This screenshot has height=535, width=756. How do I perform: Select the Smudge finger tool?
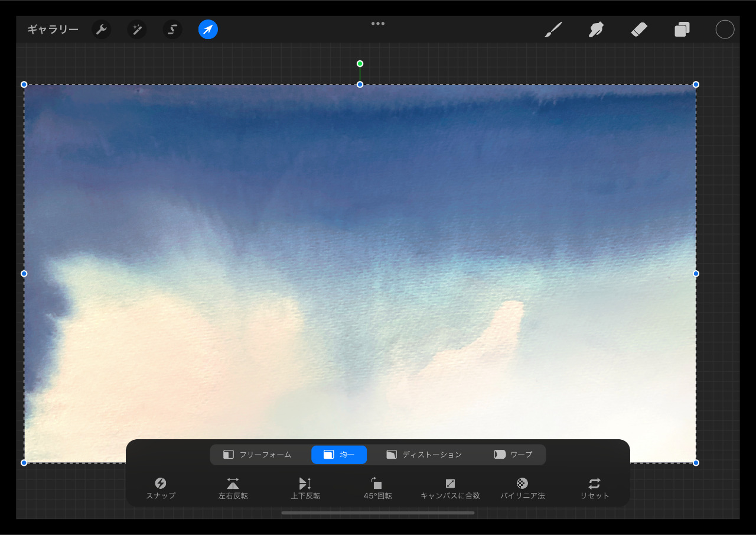[x=597, y=30]
